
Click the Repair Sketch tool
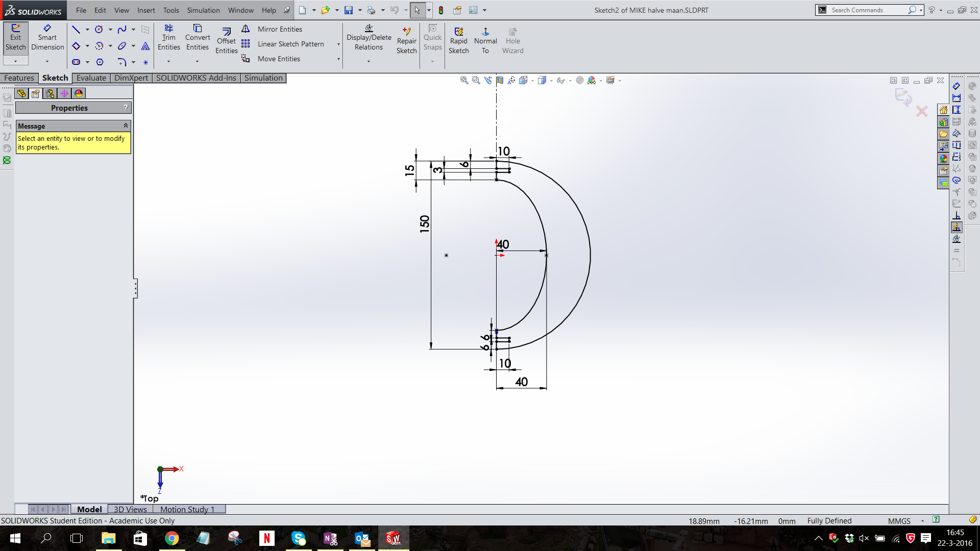(407, 41)
